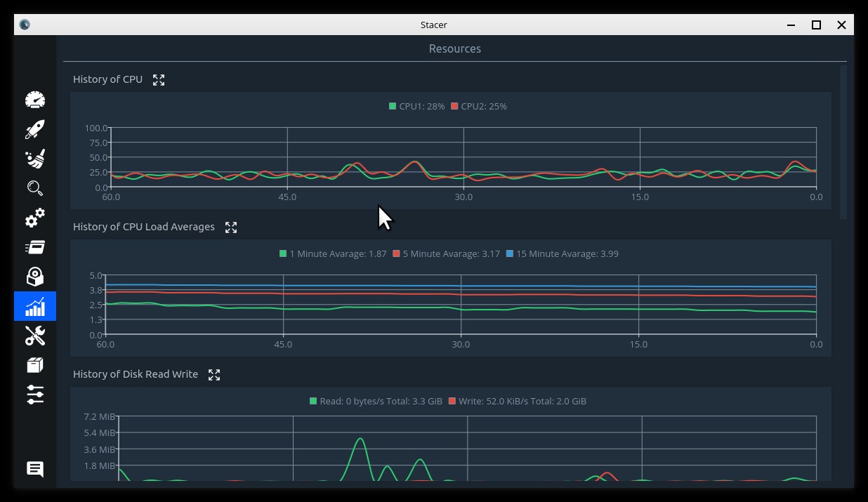This screenshot has width=868, height=502.
Task: Expand the History of CPU chart
Action: click(159, 80)
